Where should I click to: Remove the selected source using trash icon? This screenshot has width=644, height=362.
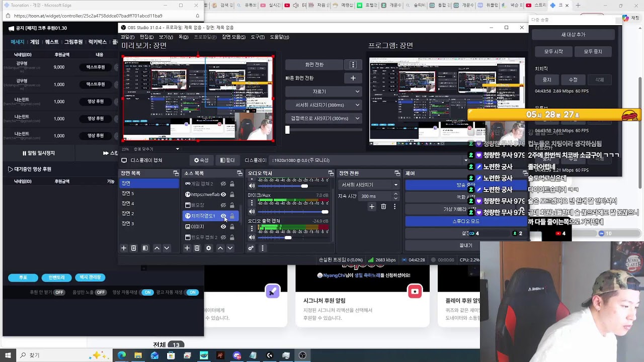click(197, 248)
